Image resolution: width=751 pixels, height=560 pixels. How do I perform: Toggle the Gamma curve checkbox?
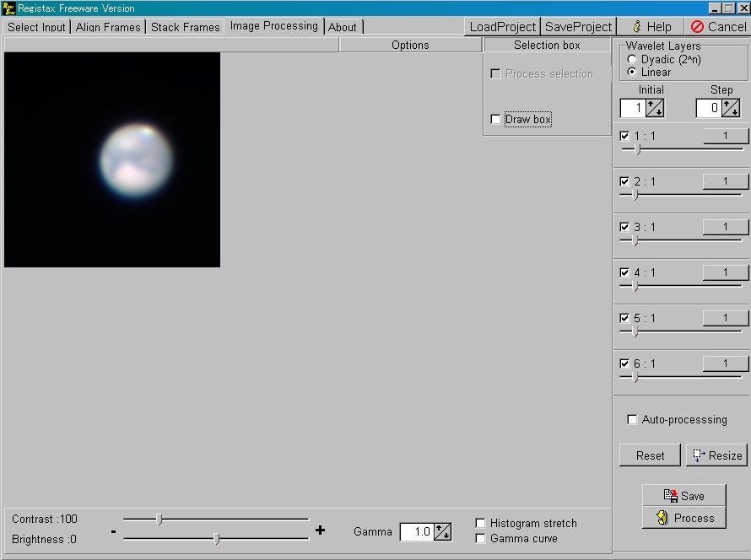[x=481, y=539]
